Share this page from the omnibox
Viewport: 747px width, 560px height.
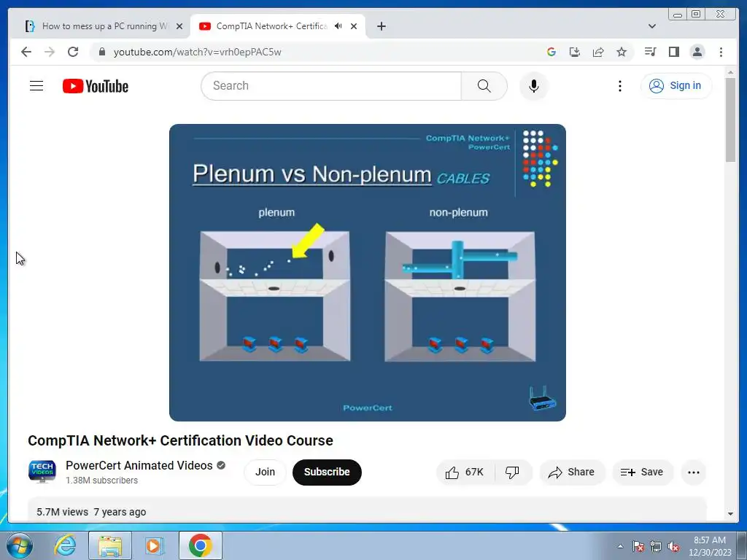click(598, 52)
